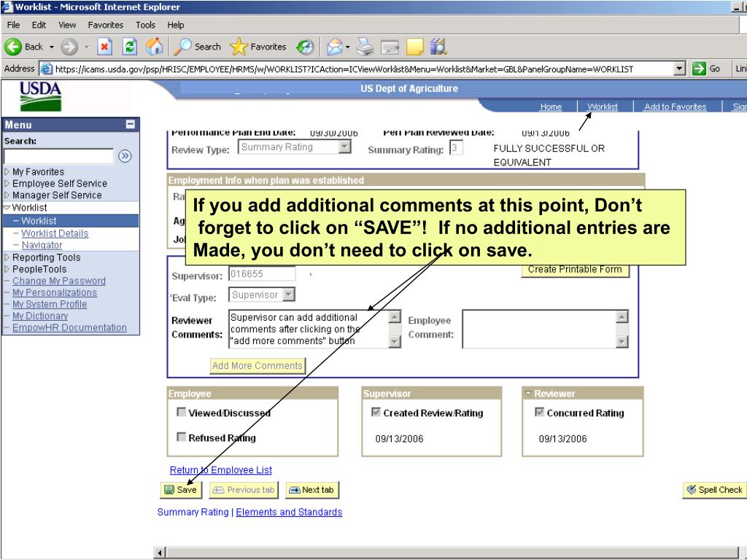Toggle Viewed/Discussed checkbox

click(181, 412)
